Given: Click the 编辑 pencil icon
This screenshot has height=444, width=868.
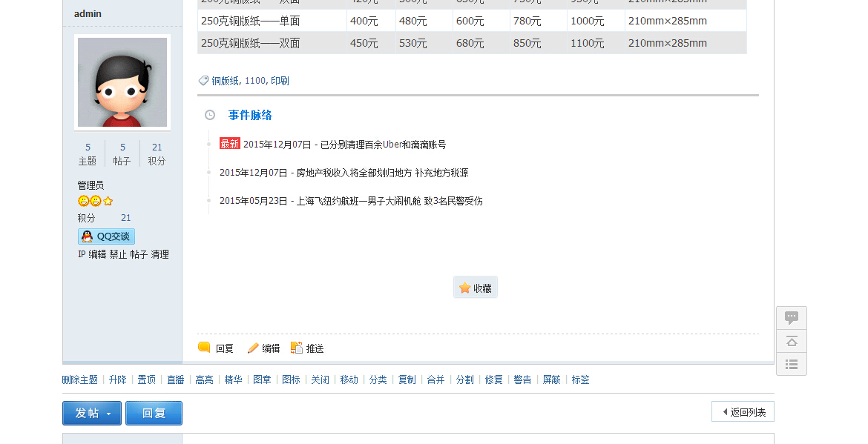Looking at the screenshot, I should (x=253, y=348).
